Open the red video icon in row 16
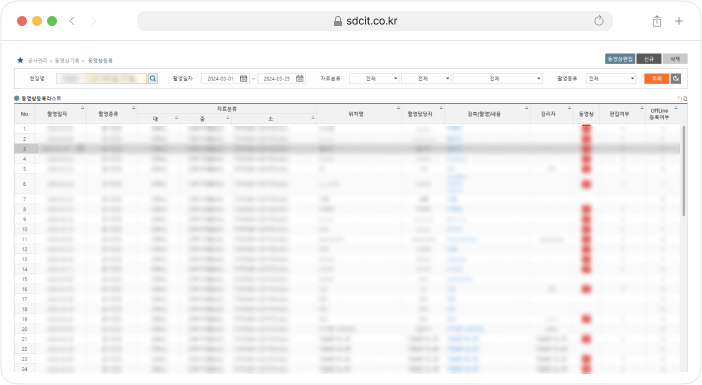 point(586,289)
